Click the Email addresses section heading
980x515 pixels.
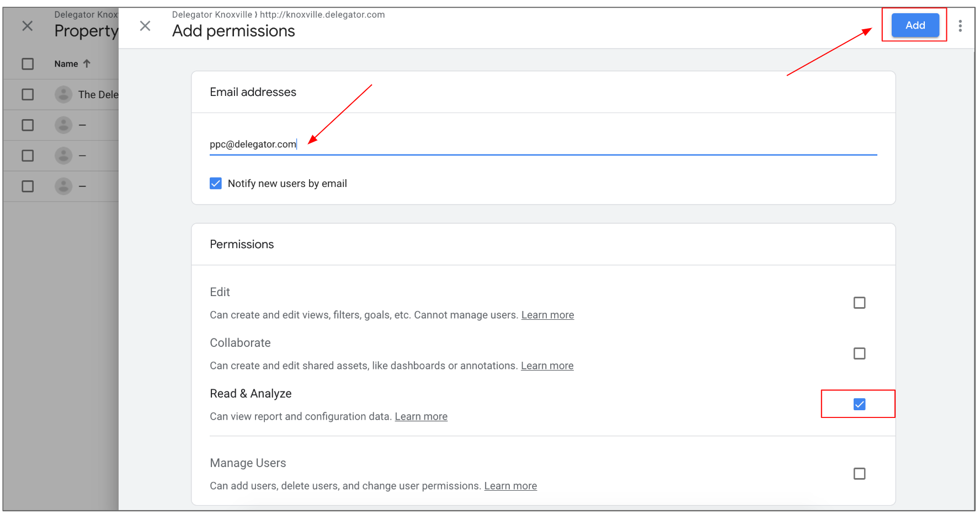point(253,92)
